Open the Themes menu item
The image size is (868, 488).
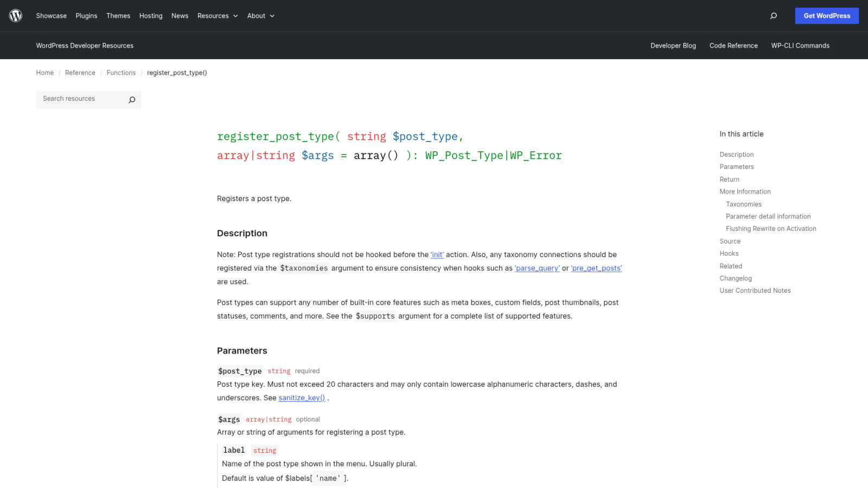click(118, 16)
